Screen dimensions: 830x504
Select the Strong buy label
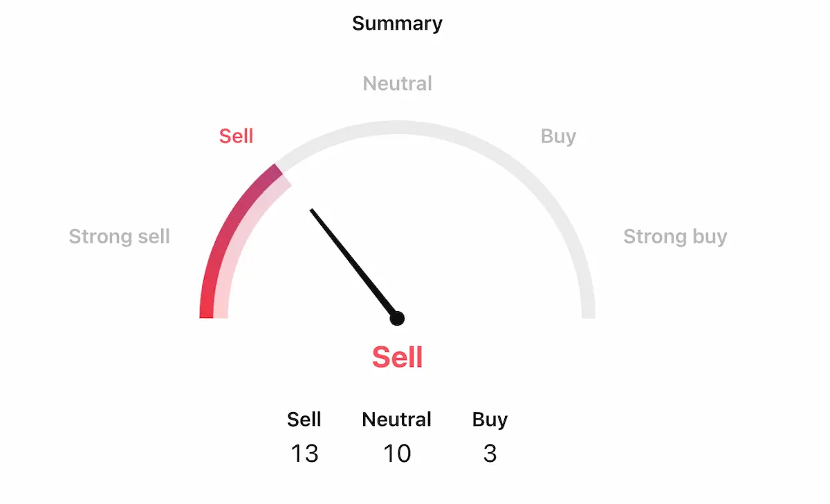(x=675, y=237)
